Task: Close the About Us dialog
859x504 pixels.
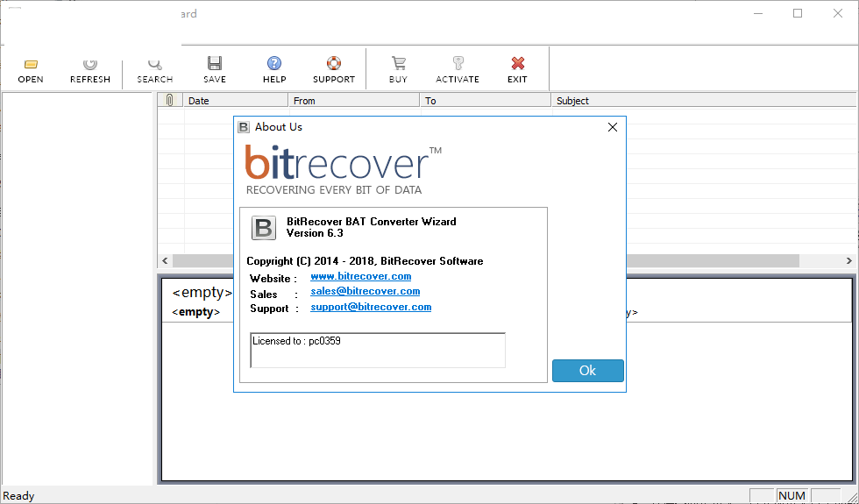Action: 613,127
